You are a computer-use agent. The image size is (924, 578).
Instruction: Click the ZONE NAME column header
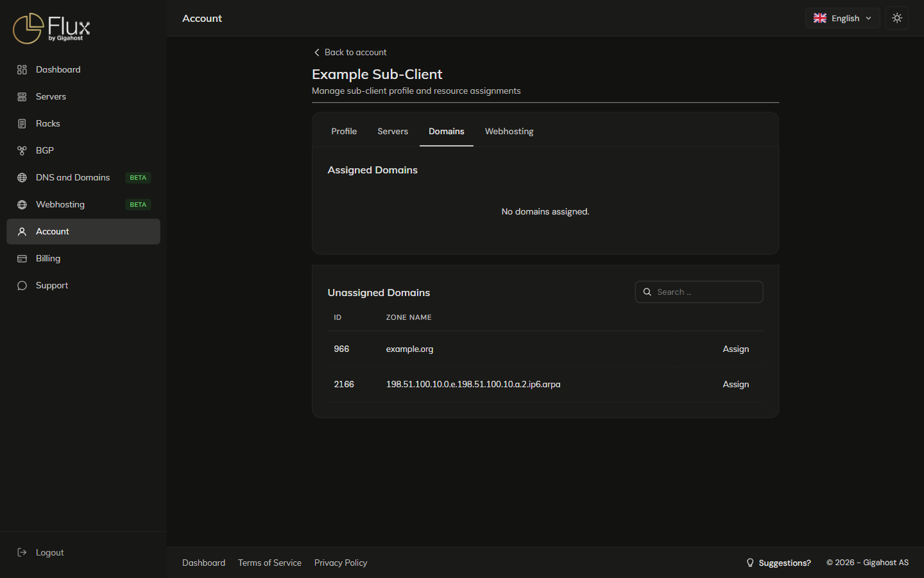tap(409, 317)
